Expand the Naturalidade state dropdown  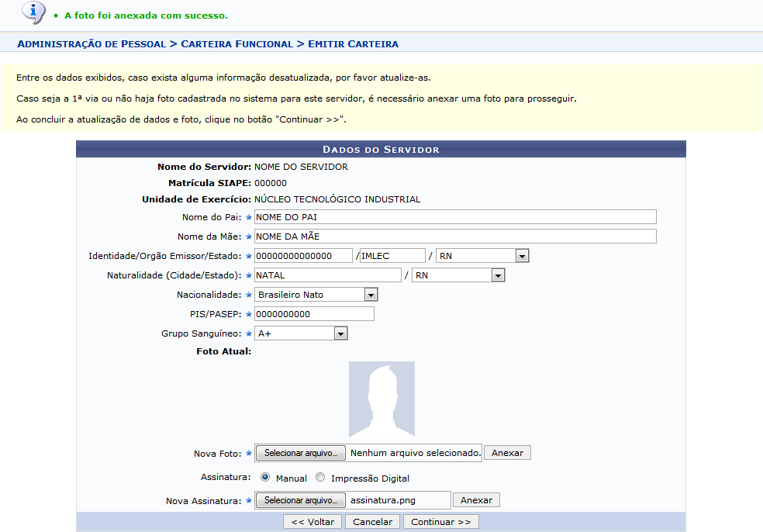[x=458, y=275]
